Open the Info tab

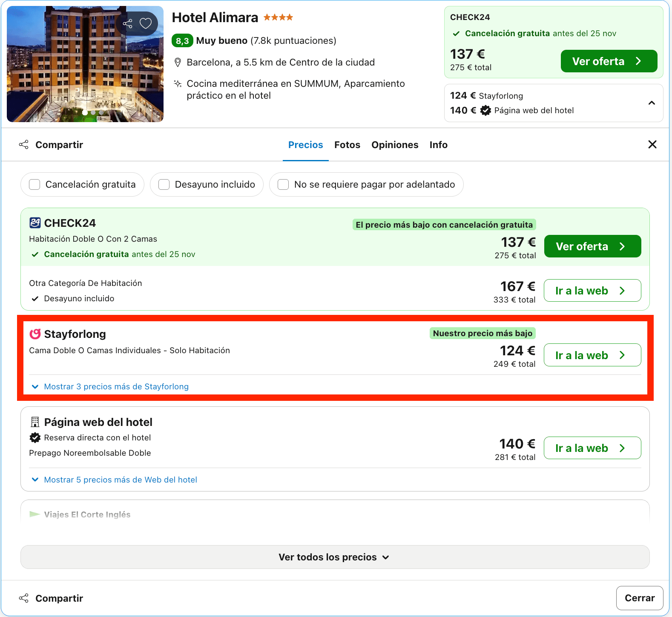point(439,145)
